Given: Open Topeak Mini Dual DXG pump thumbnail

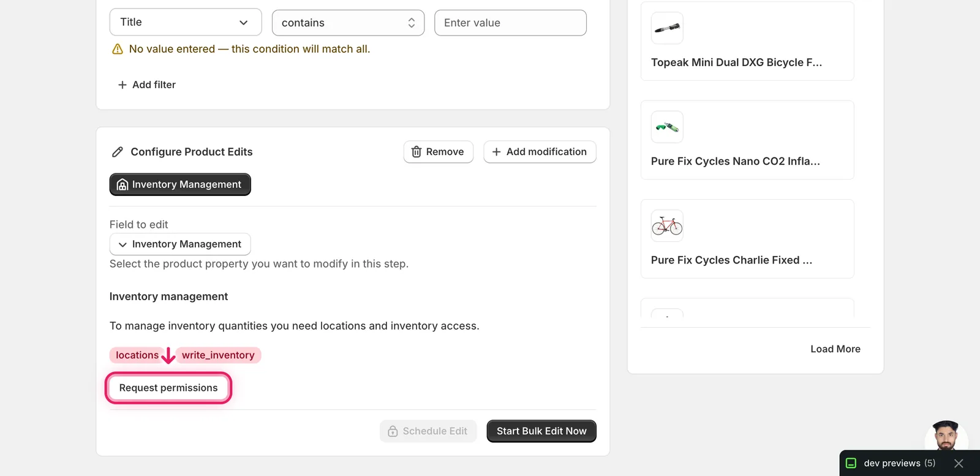Looking at the screenshot, I should [x=667, y=28].
